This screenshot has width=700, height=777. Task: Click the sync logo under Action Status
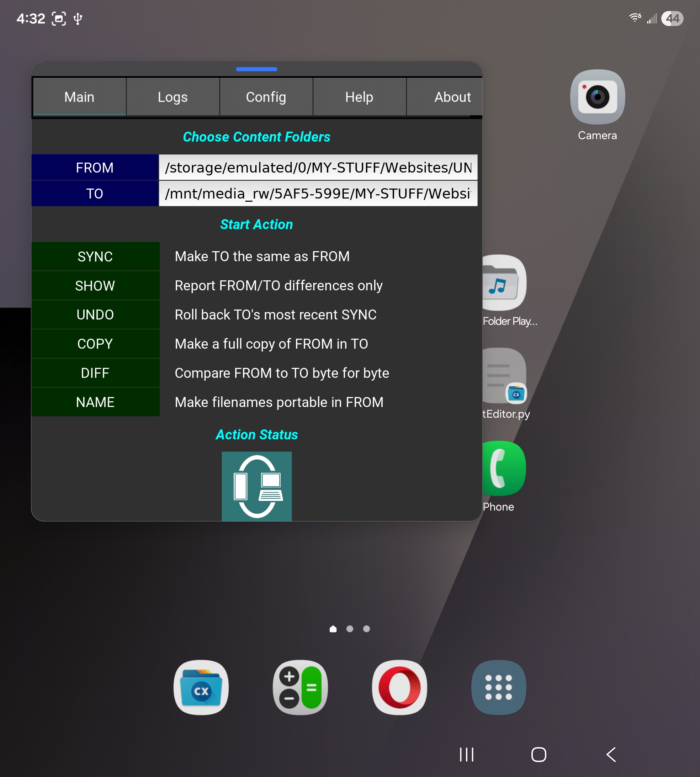[256, 486]
